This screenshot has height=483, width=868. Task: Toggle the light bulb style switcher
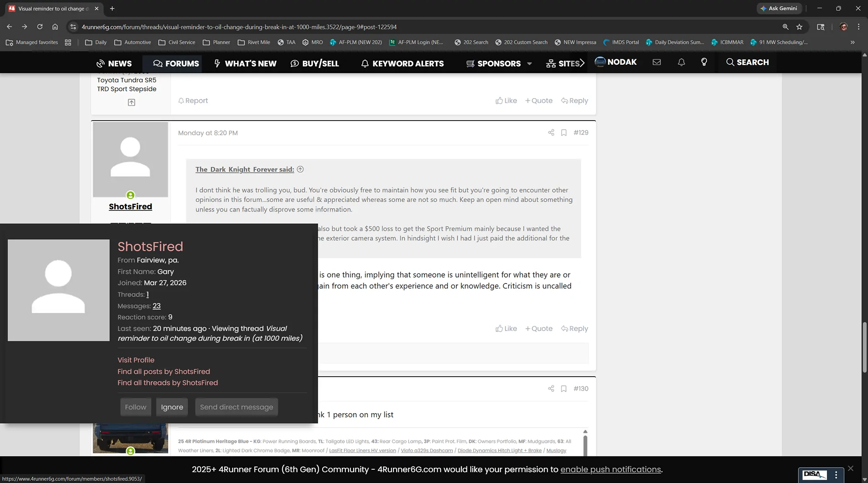704,62
